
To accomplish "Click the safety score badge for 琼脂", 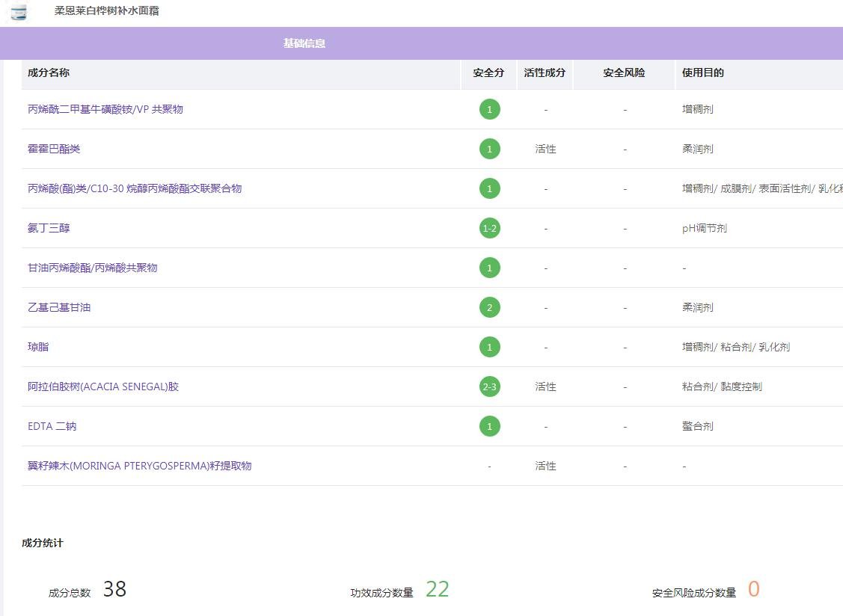I will [x=489, y=347].
